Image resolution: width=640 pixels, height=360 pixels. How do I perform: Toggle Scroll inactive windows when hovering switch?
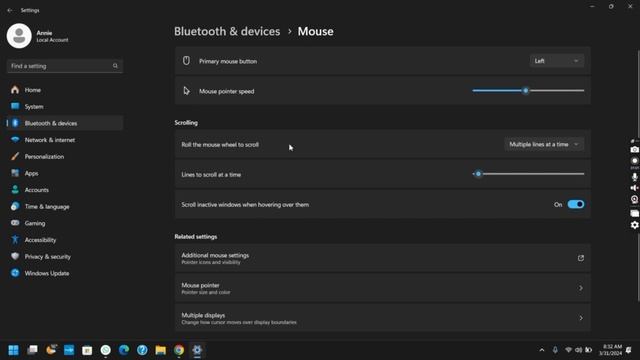576,204
